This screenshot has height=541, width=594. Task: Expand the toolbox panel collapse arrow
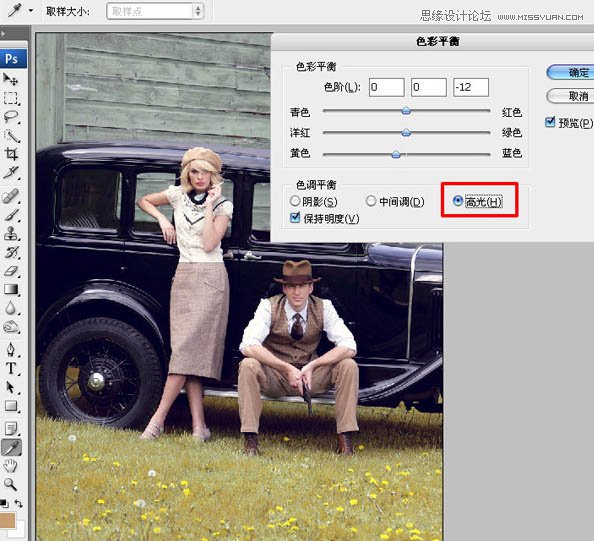(3, 34)
